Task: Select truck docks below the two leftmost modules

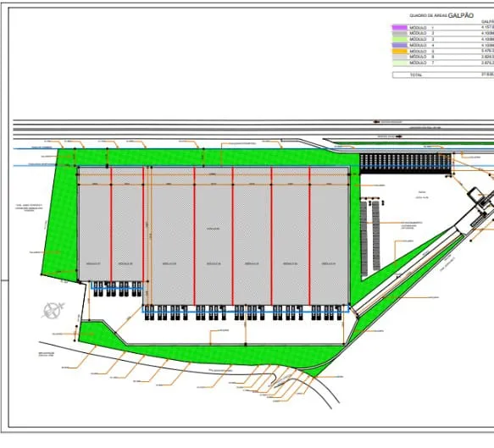Action: pos(117,289)
